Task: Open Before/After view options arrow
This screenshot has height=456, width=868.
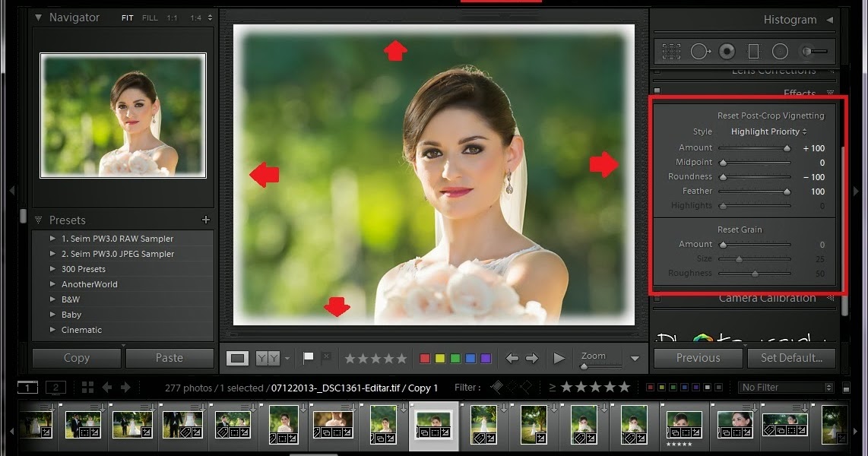Action: [x=287, y=359]
